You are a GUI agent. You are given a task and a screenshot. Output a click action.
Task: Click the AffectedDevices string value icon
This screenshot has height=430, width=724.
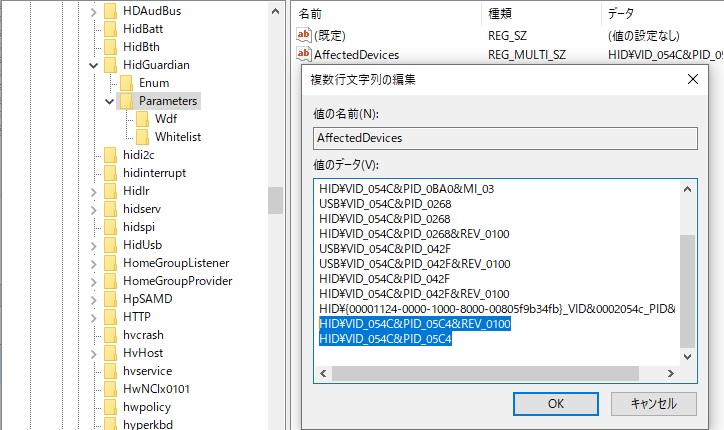tap(305, 55)
